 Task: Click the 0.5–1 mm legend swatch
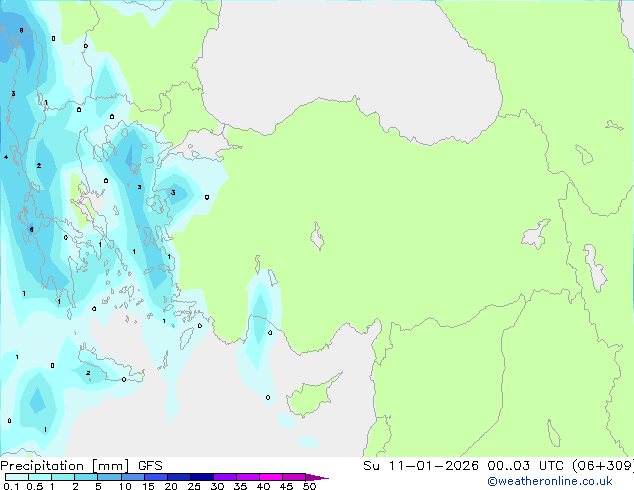coord(40,477)
